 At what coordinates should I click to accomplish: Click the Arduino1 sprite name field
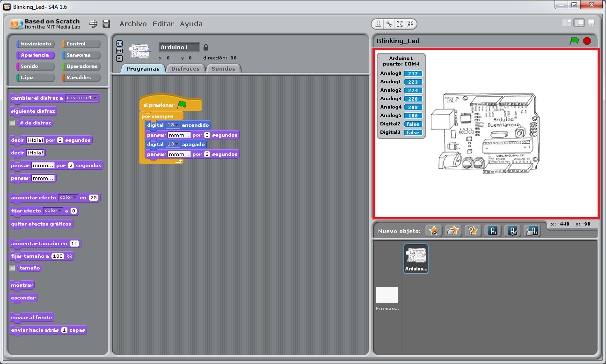point(179,47)
